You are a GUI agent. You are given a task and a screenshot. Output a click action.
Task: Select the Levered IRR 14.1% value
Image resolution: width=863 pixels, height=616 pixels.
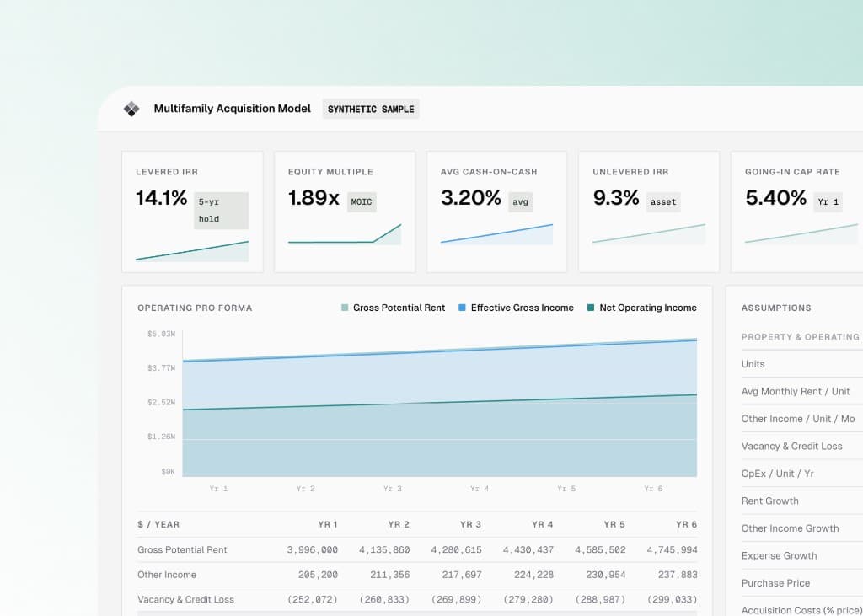coord(162,198)
